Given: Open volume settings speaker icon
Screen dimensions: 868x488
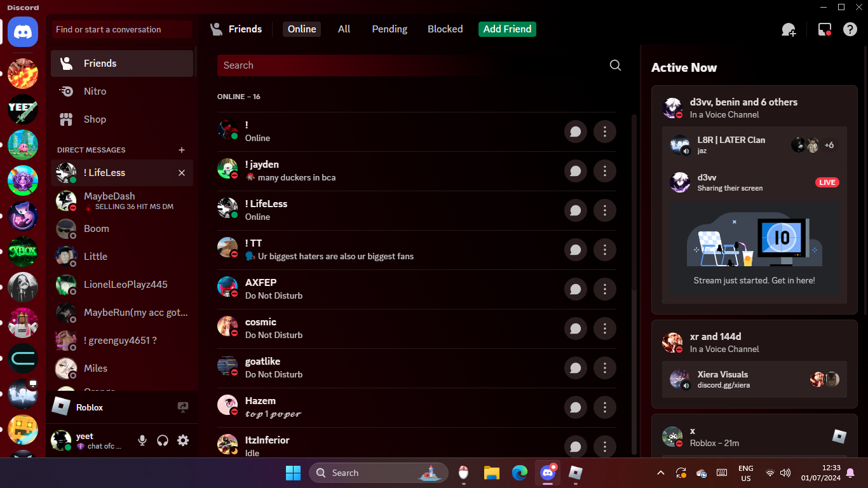Looking at the screenshot, I should [x=785, y=473].
